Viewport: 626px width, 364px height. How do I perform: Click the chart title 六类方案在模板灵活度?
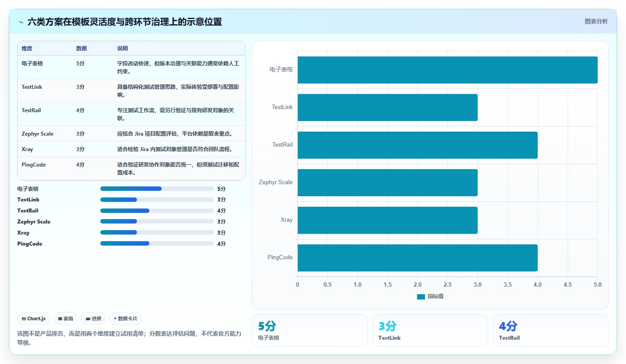[125, 22]
